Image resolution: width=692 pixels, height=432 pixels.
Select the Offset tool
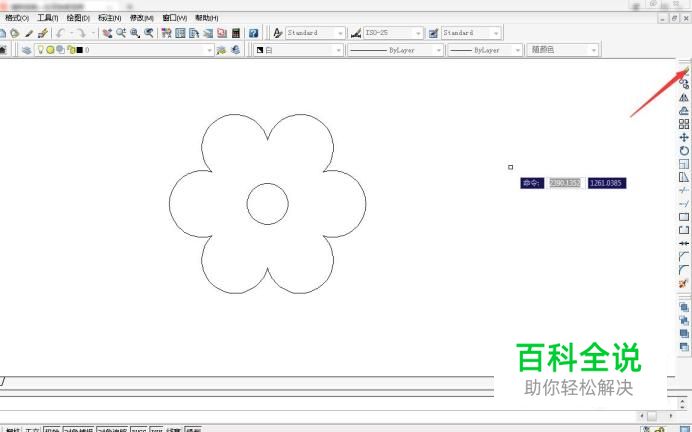pyautogui.click(x=684, y=110)
